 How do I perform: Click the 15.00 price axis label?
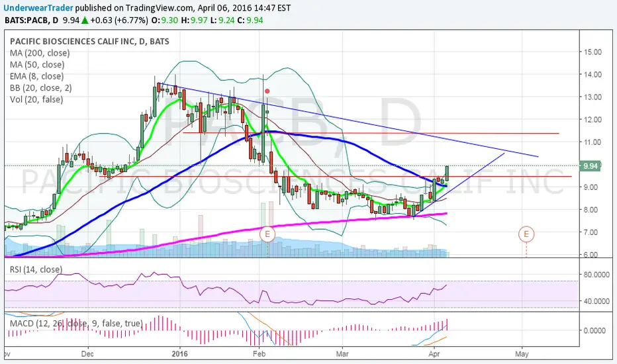[x=593, y=52]
